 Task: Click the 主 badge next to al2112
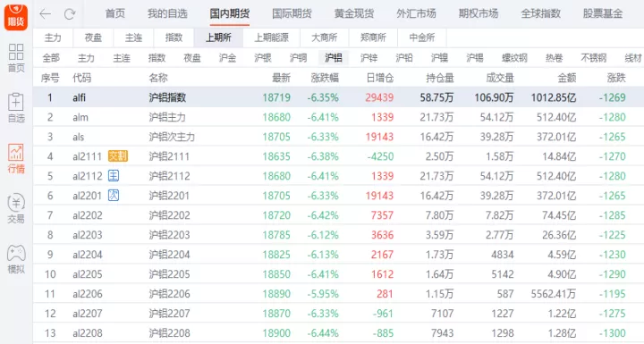[x=114, y=176]
